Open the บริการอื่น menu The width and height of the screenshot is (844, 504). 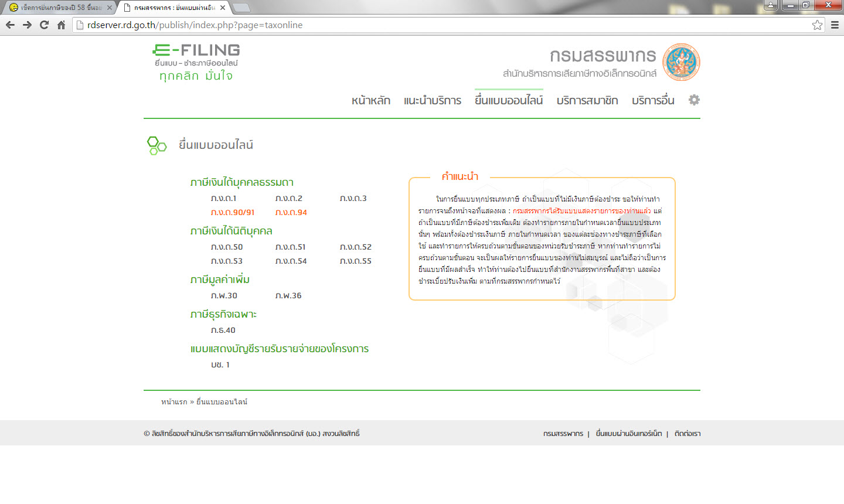(x=653, y=100)
